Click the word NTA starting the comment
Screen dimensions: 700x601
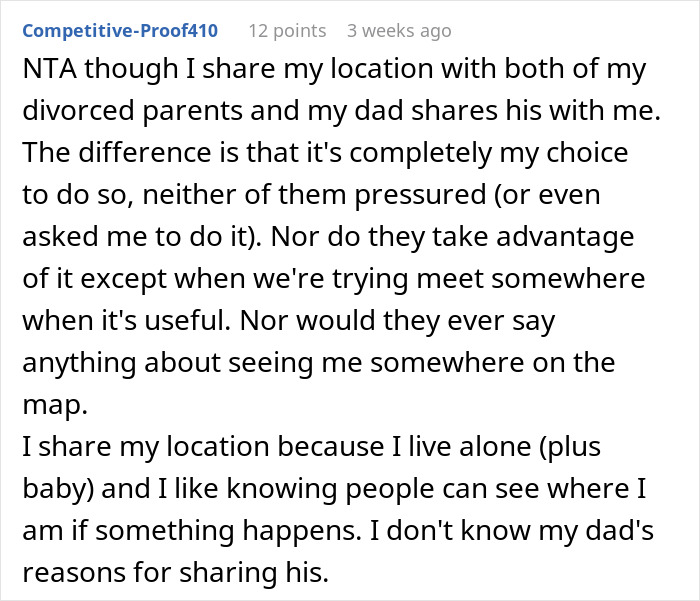point(49,69)
